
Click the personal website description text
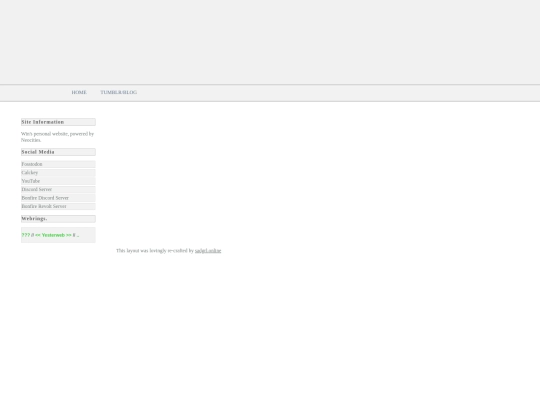click(x=57, y=137)
